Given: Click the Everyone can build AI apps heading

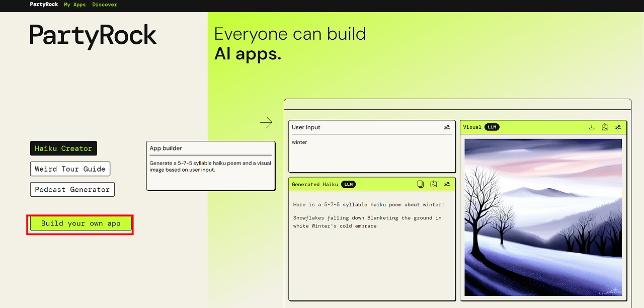Looking at the screenshot, I should [290, 44].
